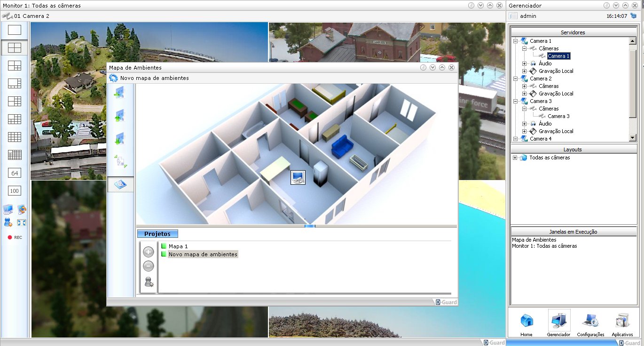
Task: Expand Câmeras node under Camera 2
Action: coord(525,86)
